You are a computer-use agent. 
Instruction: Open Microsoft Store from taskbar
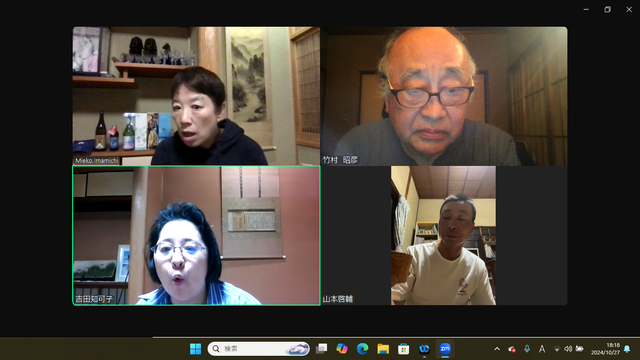pos(404,349)
